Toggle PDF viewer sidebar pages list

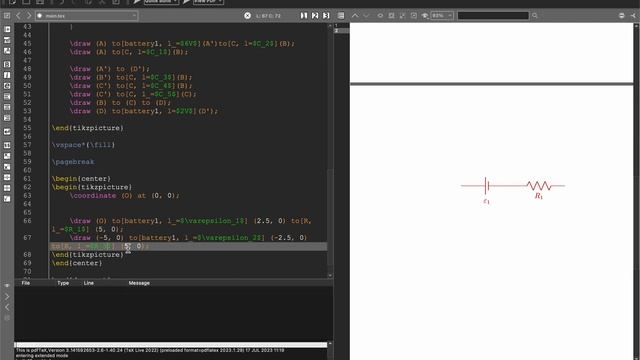341,16
